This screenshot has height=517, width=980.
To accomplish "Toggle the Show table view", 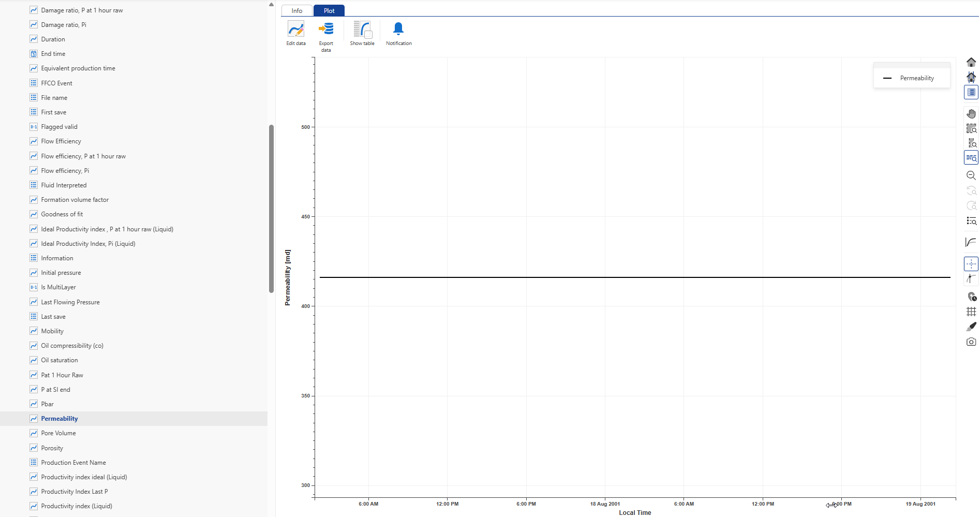I will (x=362, y=29).
